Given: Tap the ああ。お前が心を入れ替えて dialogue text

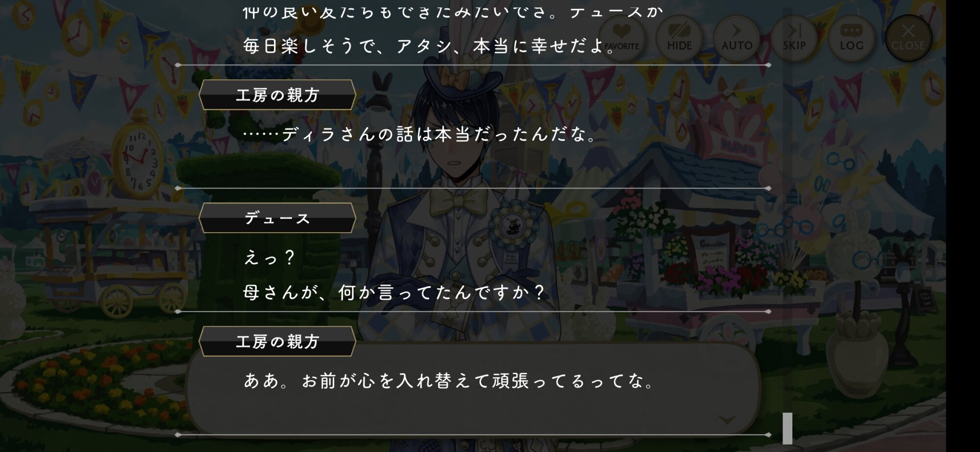Looking at the screenshot, I should point(449,381).
